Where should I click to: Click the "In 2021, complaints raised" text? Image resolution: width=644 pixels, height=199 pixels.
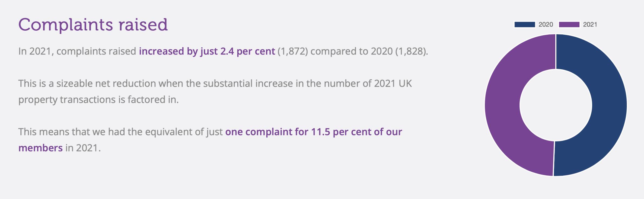click(x=77, y=51)
